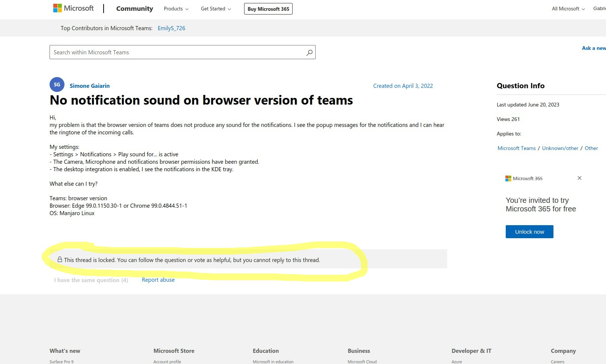The width and height of the screenshot is (606, 364).
Task: Open the Unknown/other category link
Action: [x=560, y=148]
